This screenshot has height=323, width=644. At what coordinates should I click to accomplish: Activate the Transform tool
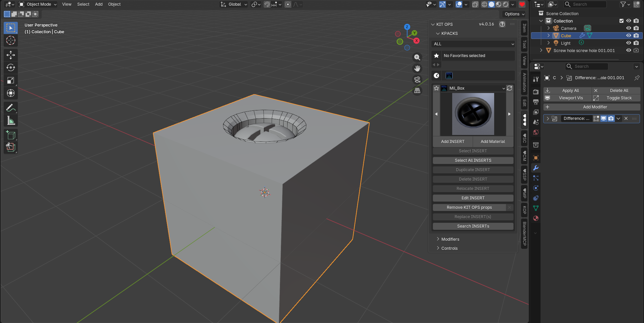click(11, 93)
